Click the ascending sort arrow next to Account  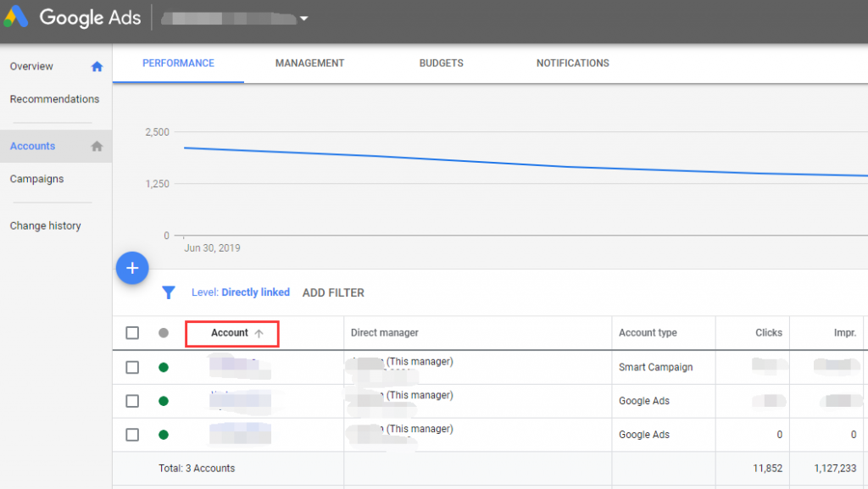[259, 333]
